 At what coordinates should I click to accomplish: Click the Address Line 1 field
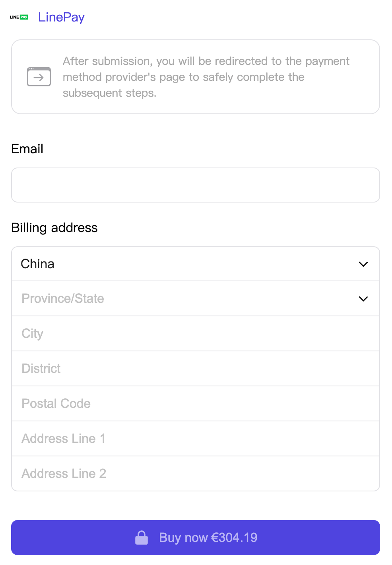point(196,438)
